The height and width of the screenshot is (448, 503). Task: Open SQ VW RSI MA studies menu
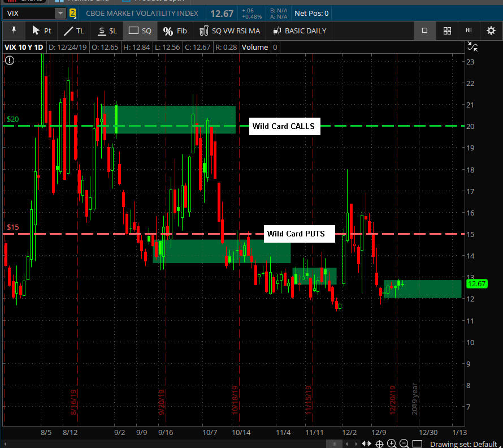click(230, 31)
